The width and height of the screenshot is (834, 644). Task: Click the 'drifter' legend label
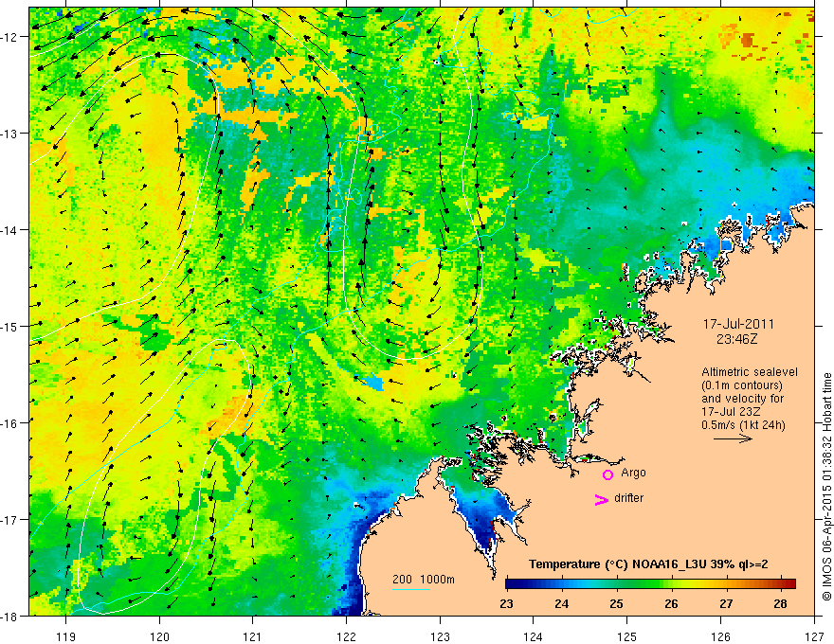click(x=628, y=498)
